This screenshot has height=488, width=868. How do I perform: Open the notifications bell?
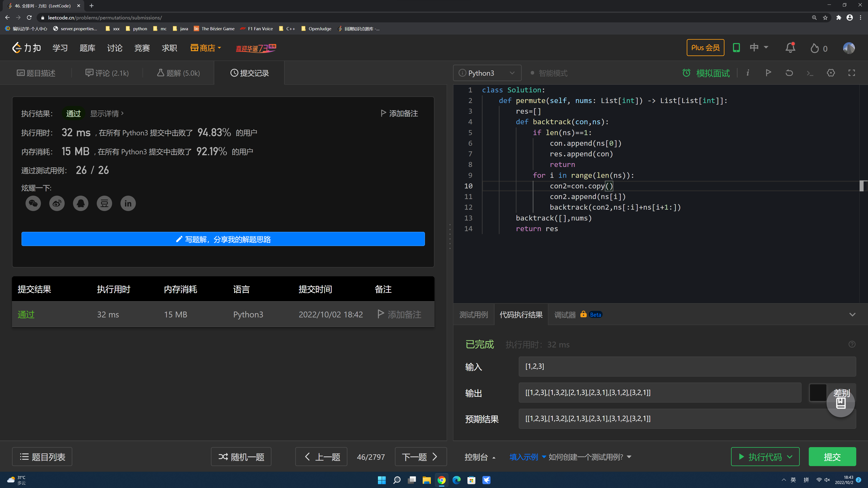tap(790, 48)
